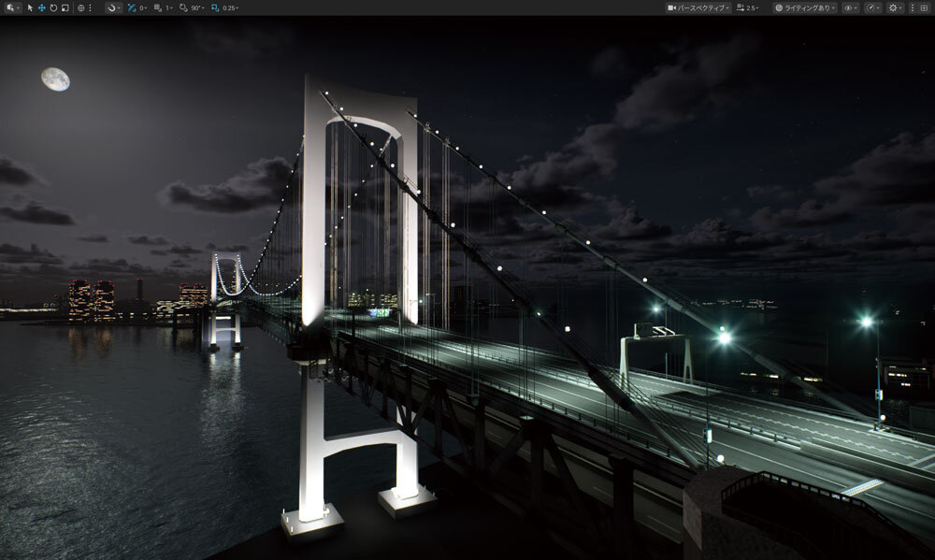The height and width of the screenshot is (560, 935).
Task: Open the ライティングあり view mode menu
Action: pos(805,7)
